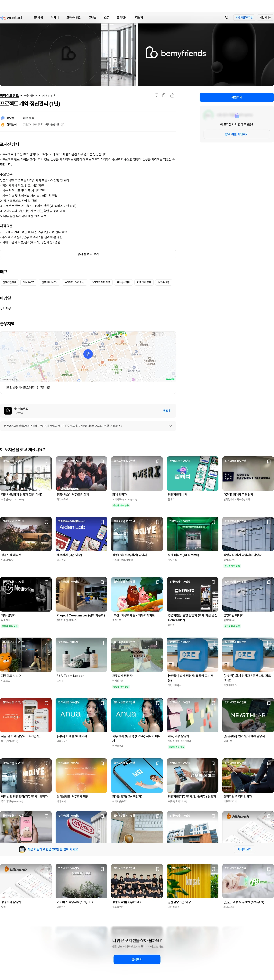274x980 pixels.
Task: Bookmark the [운영부문] 원가/관리회계 담당자 card
Action: (x=269, y=703)
